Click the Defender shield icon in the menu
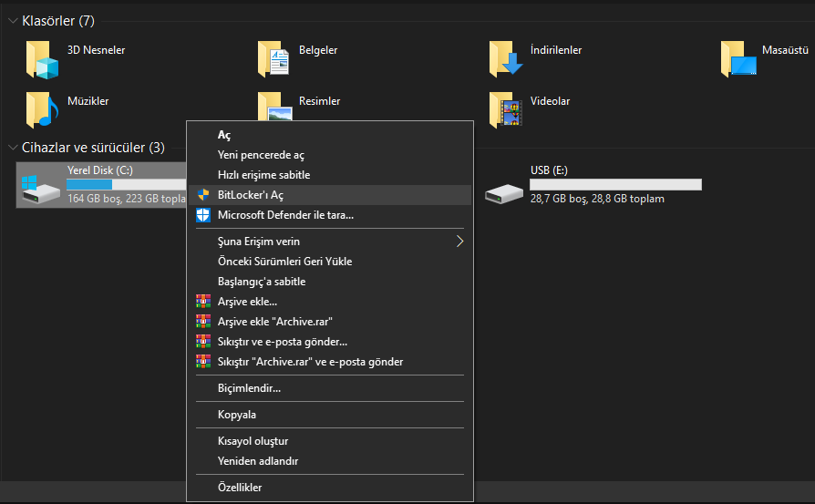This screenshot has height=504, width=815. click(203, 215)
